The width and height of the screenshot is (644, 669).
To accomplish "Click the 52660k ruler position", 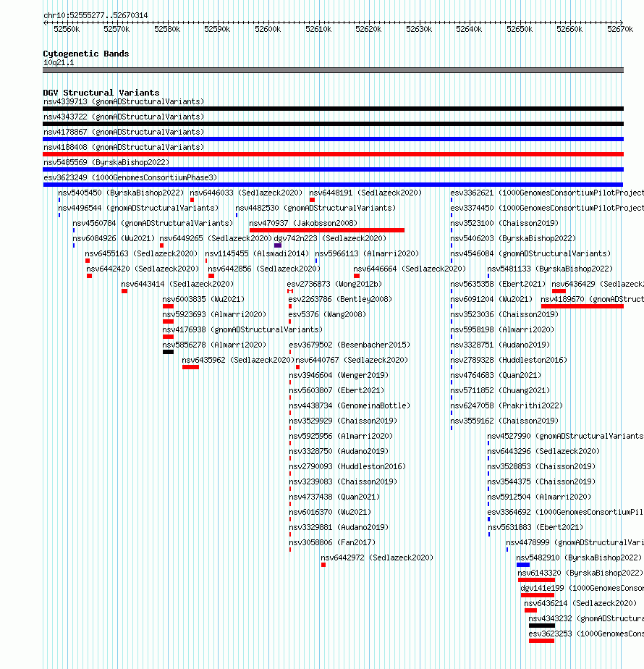I will pos(569,29).
